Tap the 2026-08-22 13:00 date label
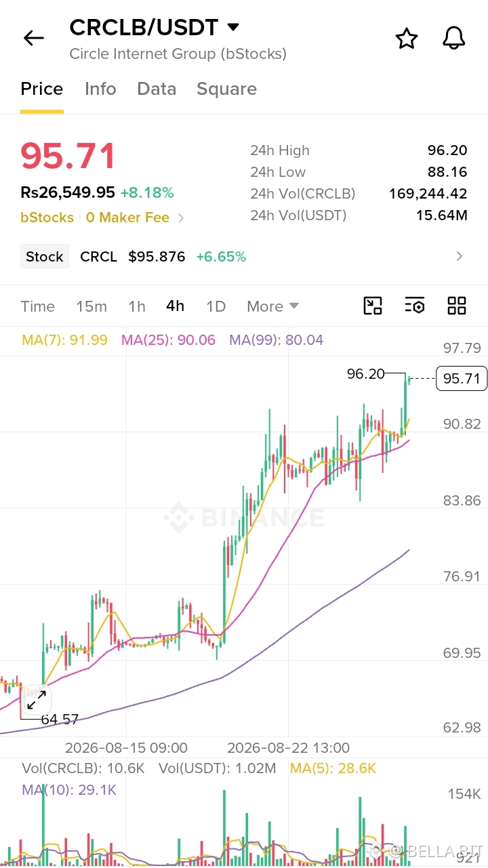 pyautogui.click(x=288, y=748)
